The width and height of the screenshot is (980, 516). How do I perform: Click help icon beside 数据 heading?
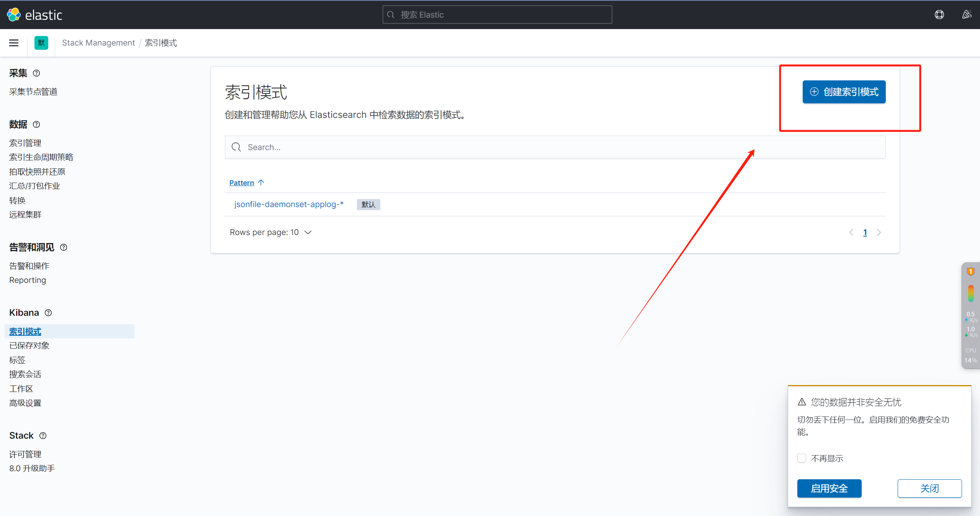36,124
